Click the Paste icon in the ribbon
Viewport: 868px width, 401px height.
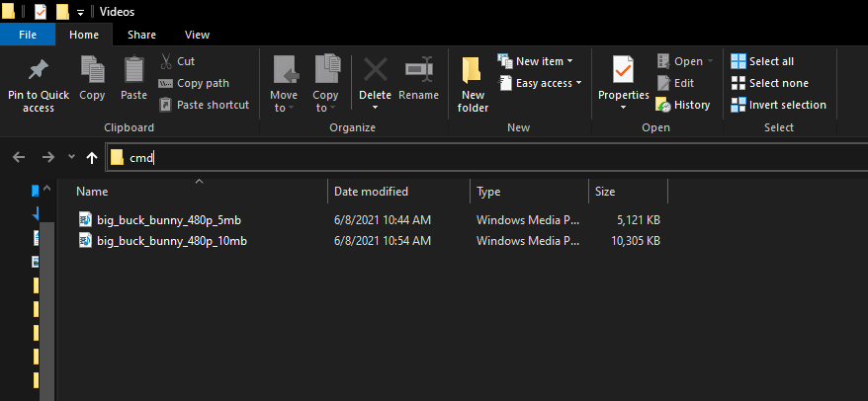click(133, 70)
